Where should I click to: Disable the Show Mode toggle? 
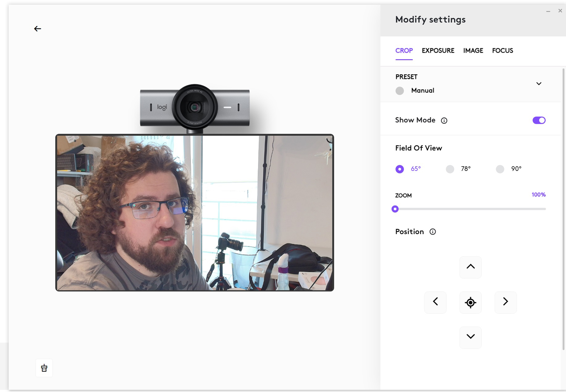coord(539,120)
